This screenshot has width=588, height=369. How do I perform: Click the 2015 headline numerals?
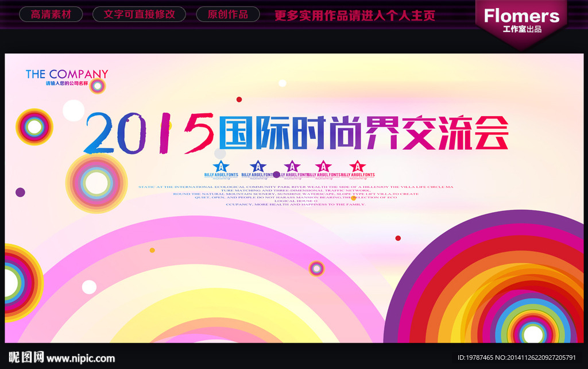pos(149,133)
